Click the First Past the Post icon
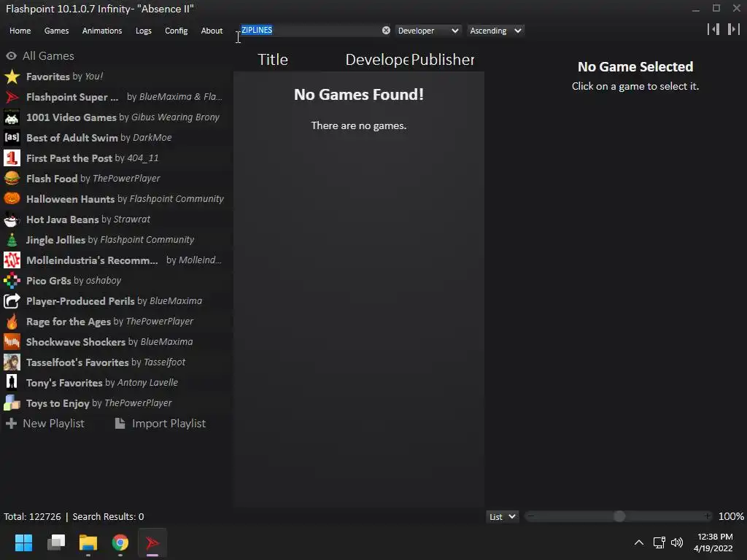Image resolution: width=747 pixels, height=560 pixels. (x=12, y=158)
